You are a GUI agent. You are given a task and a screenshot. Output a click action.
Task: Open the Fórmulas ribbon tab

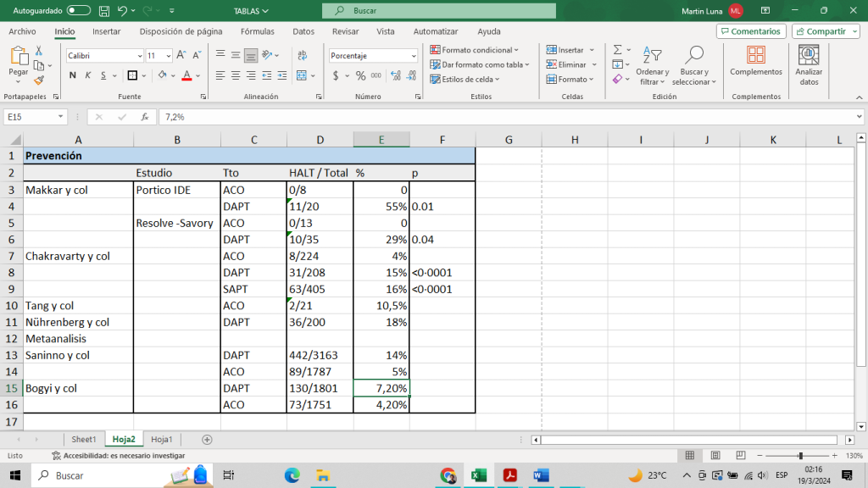[x=257, y=31]
